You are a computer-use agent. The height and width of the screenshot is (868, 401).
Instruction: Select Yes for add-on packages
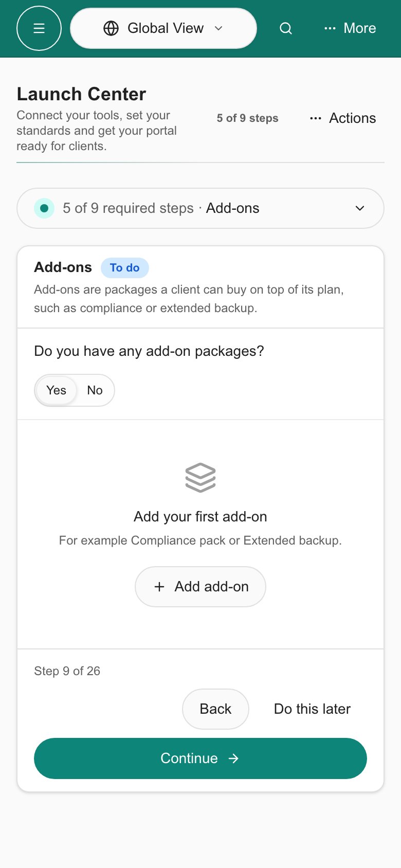[x=56, y=390]
